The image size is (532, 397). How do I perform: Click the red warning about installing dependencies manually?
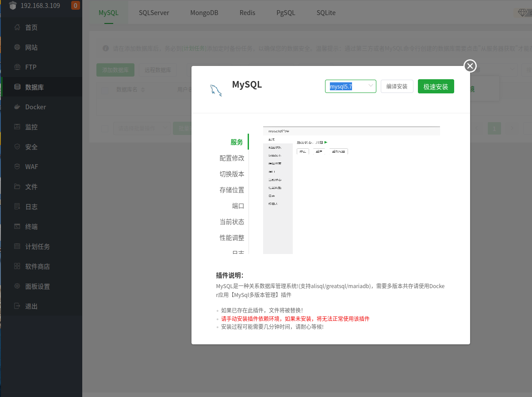click(x=295, y=319)
